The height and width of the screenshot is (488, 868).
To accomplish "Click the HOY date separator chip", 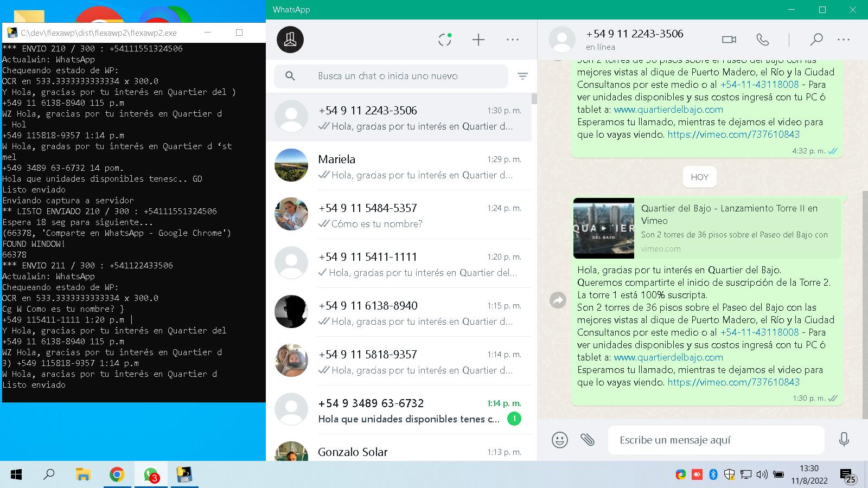I will point(699,177).
